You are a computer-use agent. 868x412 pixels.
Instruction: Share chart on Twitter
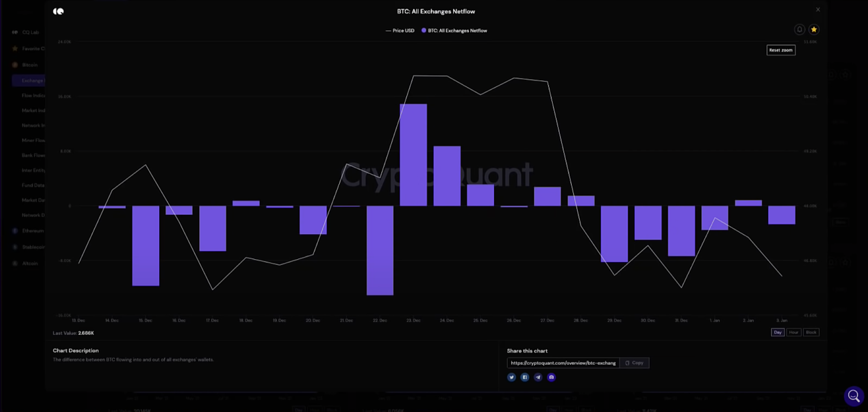[x=512, y=377]
